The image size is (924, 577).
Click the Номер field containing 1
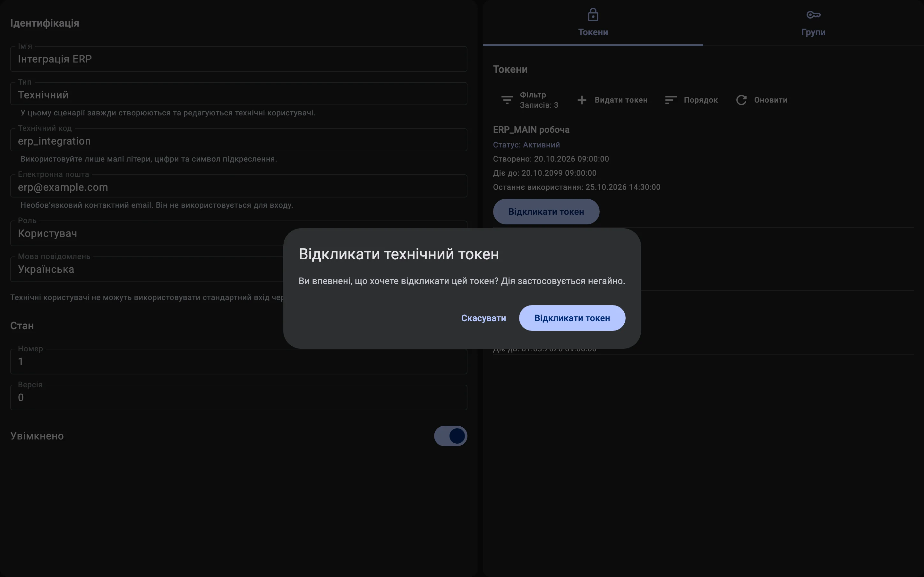pos(239,361)
